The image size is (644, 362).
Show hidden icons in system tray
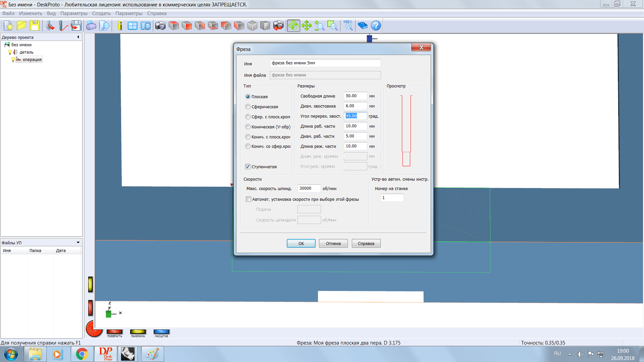click(x=570, y=354)
